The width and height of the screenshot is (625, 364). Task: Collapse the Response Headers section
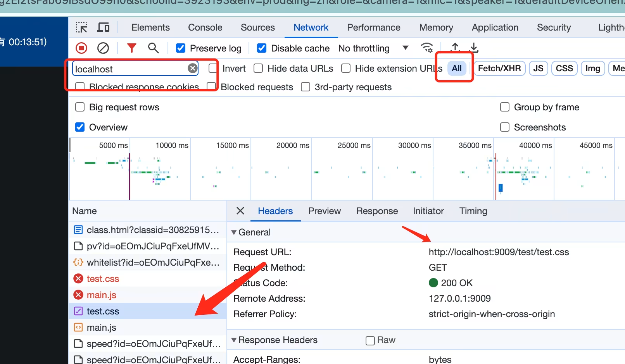click(234, 340)
